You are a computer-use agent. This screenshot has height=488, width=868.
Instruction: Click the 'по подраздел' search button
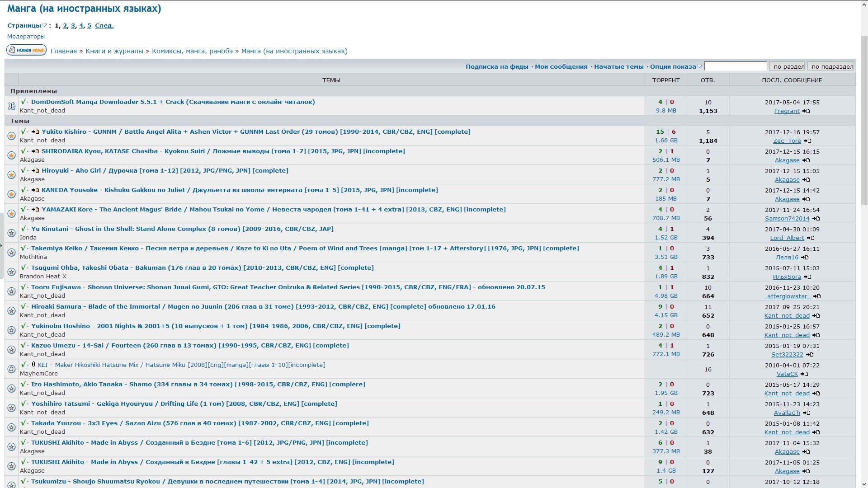tap(831, 66)
